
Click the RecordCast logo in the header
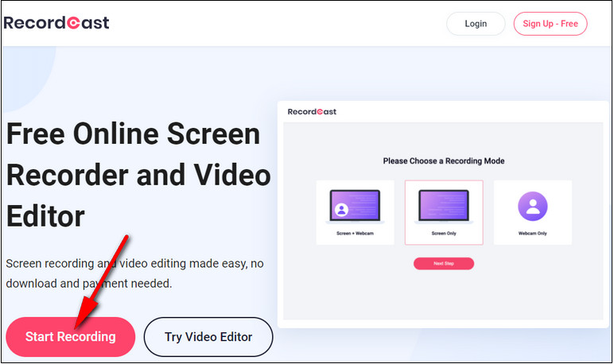(x=56, y=23)
